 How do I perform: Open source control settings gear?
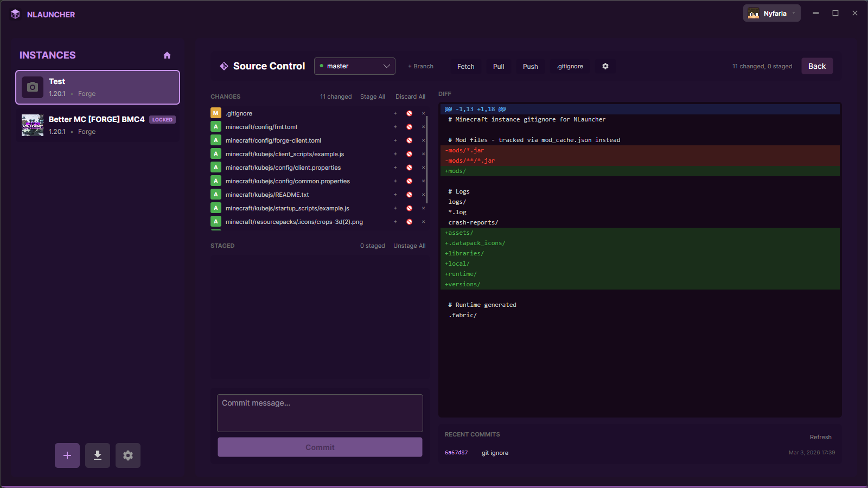(605, 66)
